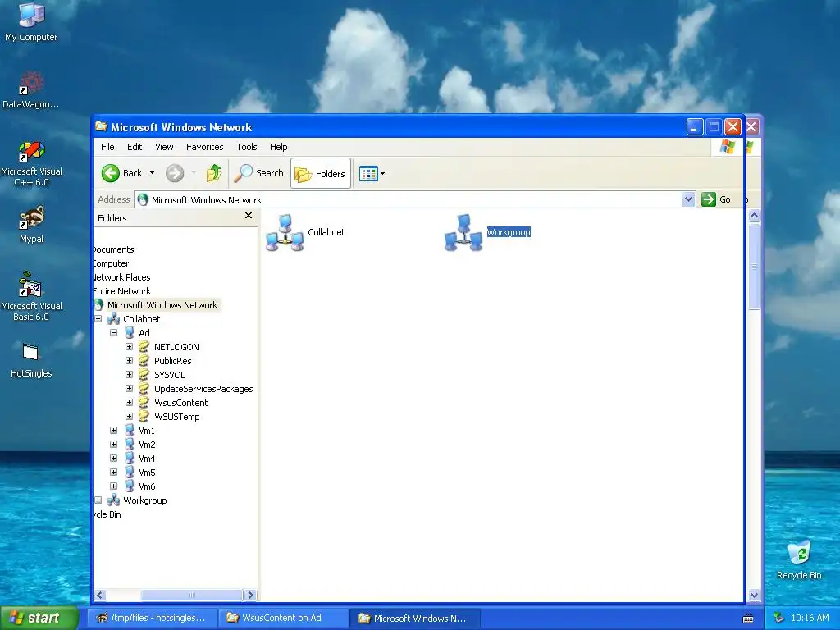Open the Address bar dropdown
The width and height of the screenshot is (840, 630).
[x=688, y=200]
